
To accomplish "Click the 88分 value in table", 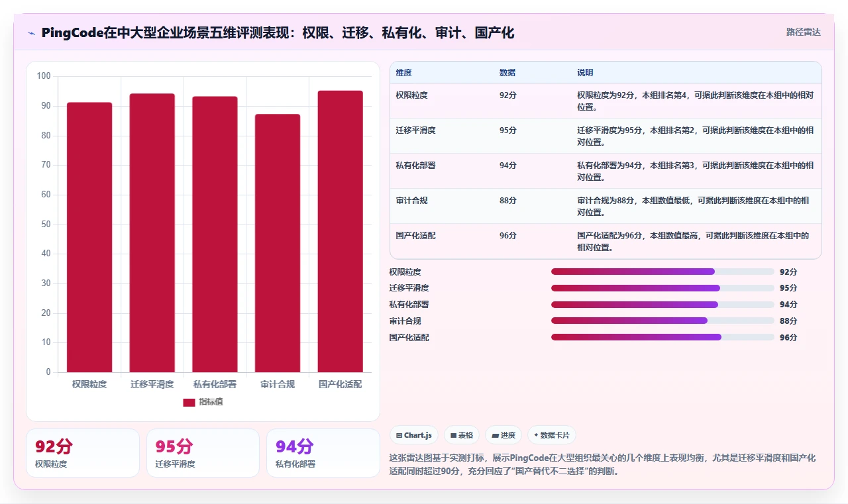I will coord(508,201).
